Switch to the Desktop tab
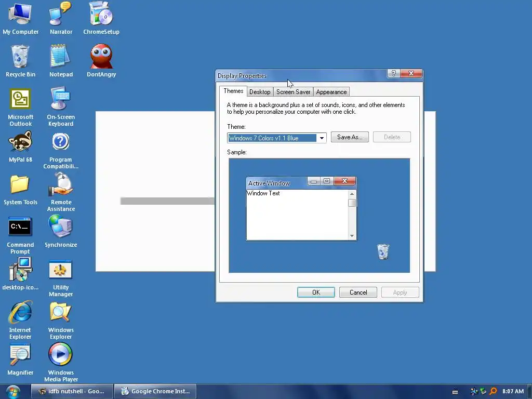Image resolution: width=532 pixels, height=399 pixels. (x=260, y=92)
